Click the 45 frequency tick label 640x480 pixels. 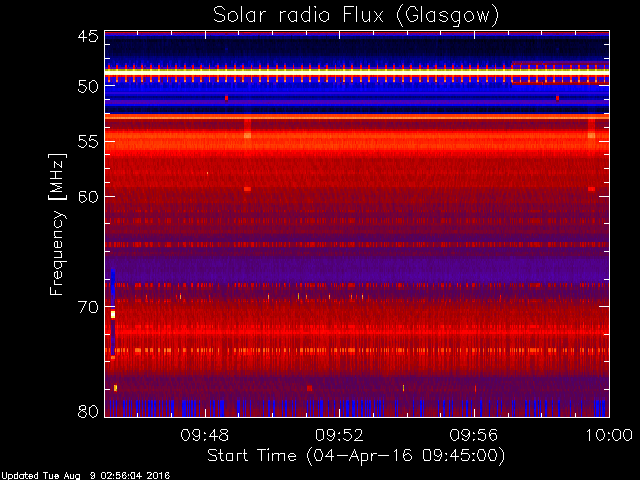[88, 36]
